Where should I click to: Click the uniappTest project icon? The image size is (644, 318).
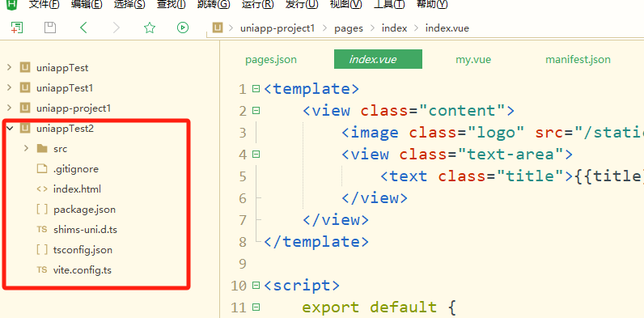[x=25, y=67]
